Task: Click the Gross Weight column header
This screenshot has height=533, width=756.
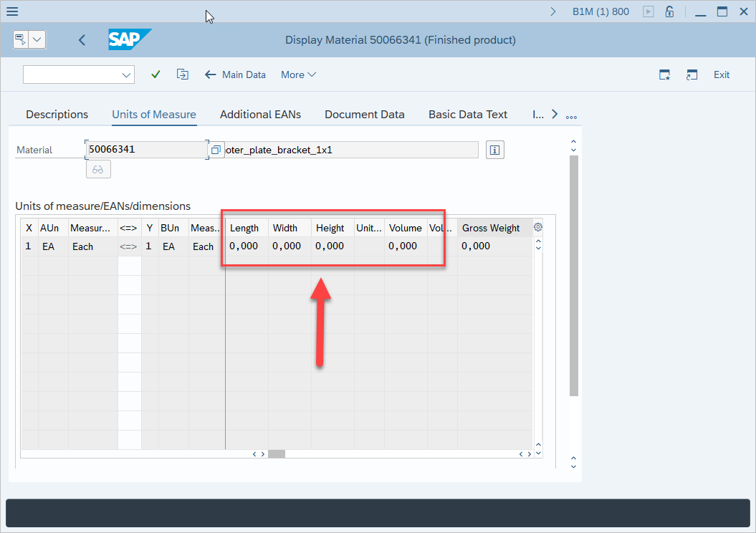Action: (x=494, y=228)
